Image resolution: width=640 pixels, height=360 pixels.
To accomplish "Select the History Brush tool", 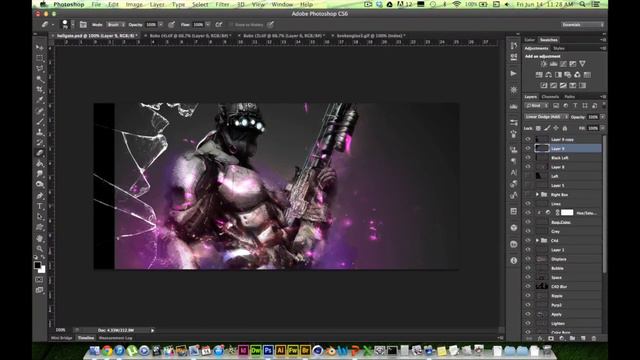I will coord(40,143).
